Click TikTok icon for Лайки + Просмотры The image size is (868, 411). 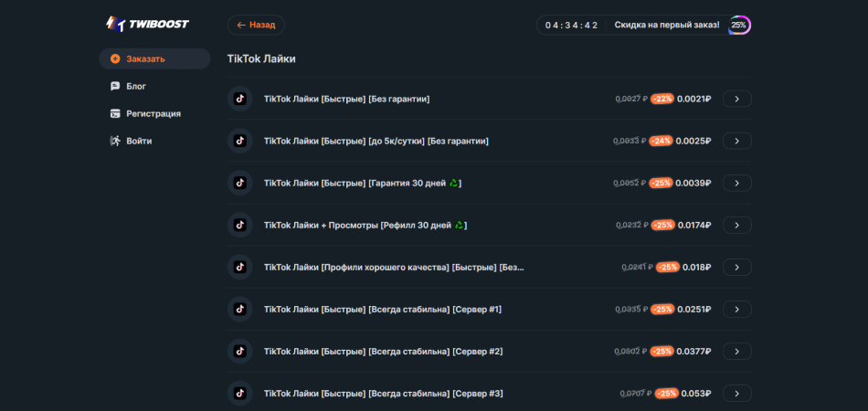point(239,225)
